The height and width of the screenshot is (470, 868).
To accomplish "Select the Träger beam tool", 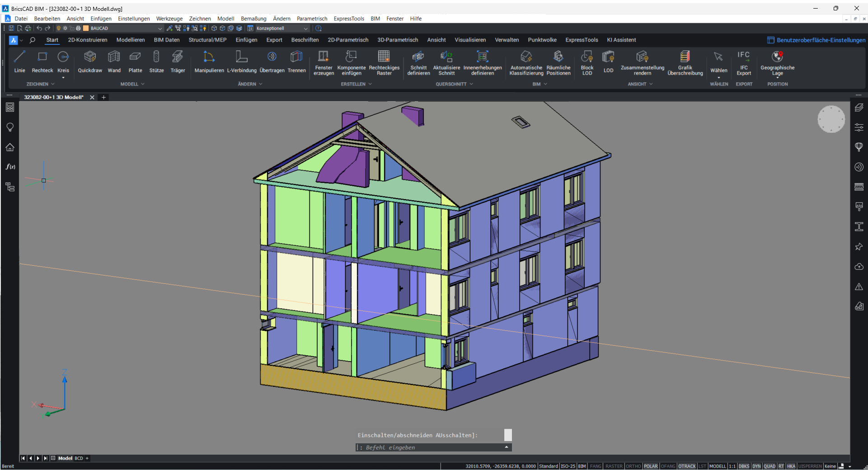I will pyautogui.click(x=178, y=61).
